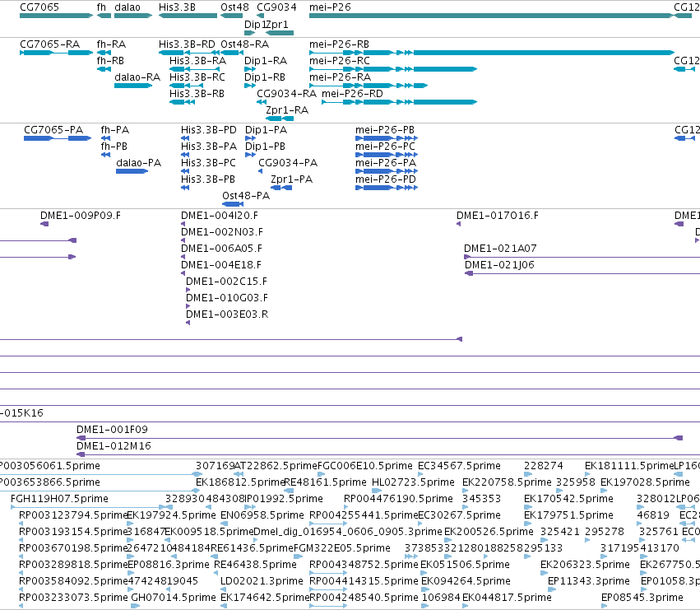Screen dimensions: 700x610
Task: Select the CG7065 gene bar
Action: [56, 16]
